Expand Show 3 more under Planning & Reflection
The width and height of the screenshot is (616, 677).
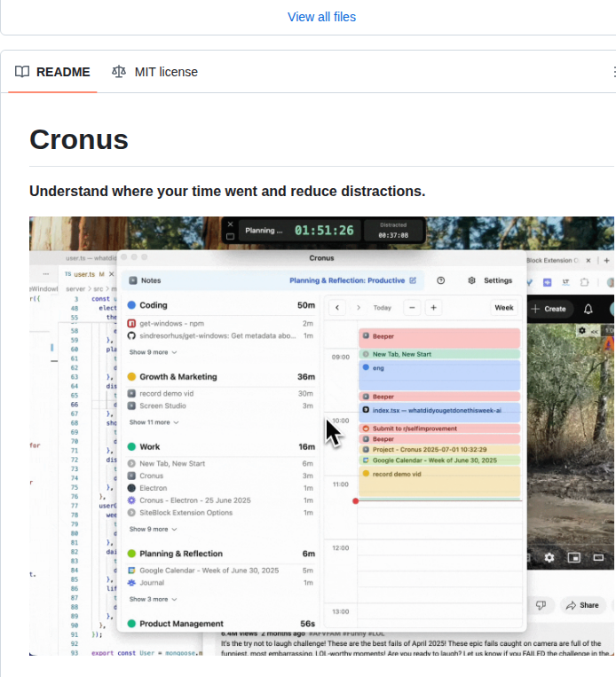coord(153,599)
